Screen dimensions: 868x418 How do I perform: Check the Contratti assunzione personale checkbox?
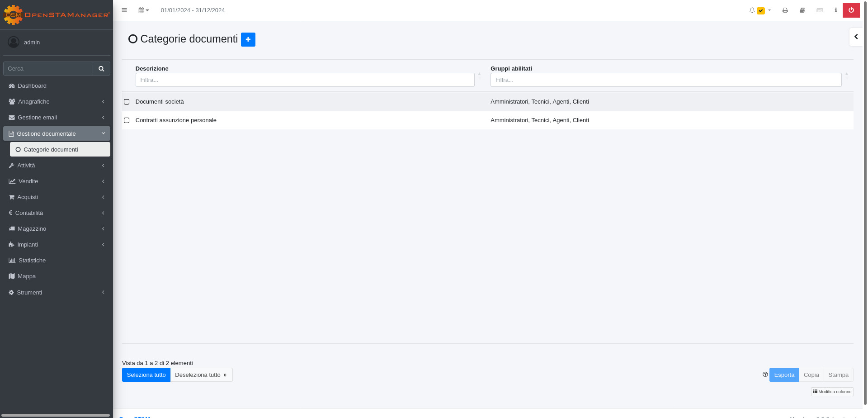click(127, 120)
